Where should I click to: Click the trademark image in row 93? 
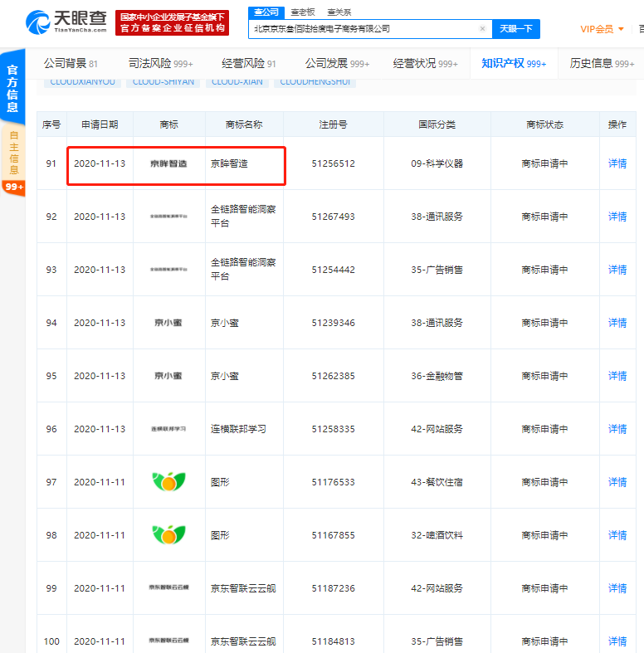[x=168, y=270]
